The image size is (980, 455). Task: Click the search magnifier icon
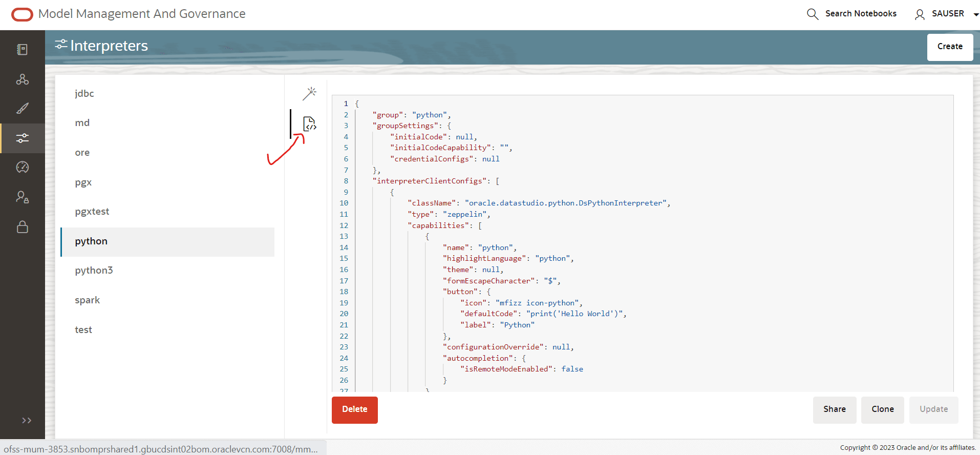813,14
